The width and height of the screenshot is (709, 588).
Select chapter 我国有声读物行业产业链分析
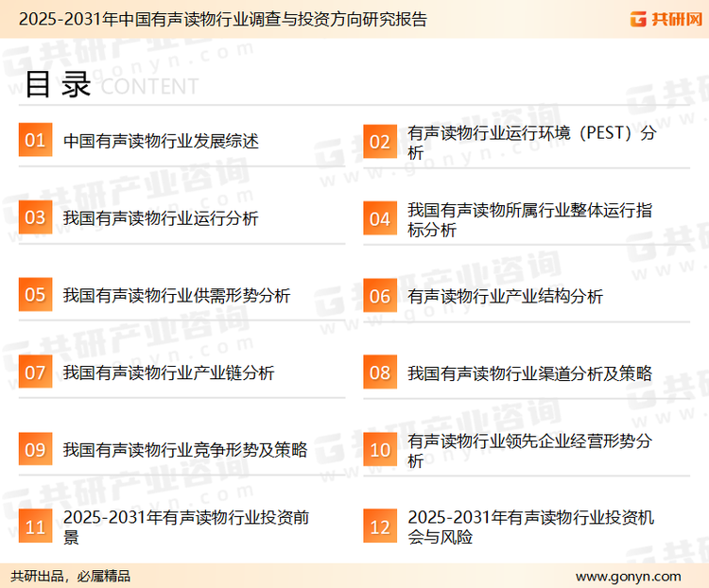pos(168,372)
